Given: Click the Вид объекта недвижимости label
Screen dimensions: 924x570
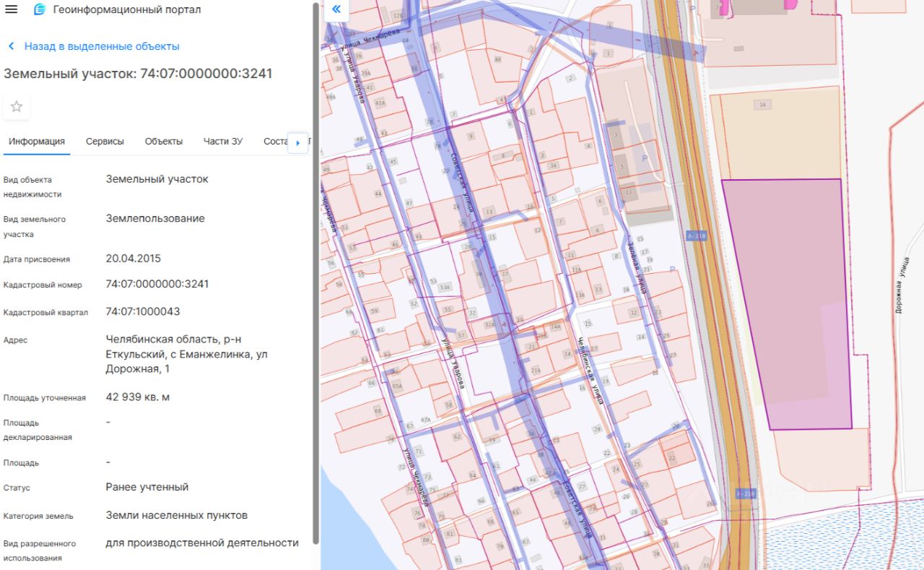Looking at the screenshot, I should click(x=32, y=187).
